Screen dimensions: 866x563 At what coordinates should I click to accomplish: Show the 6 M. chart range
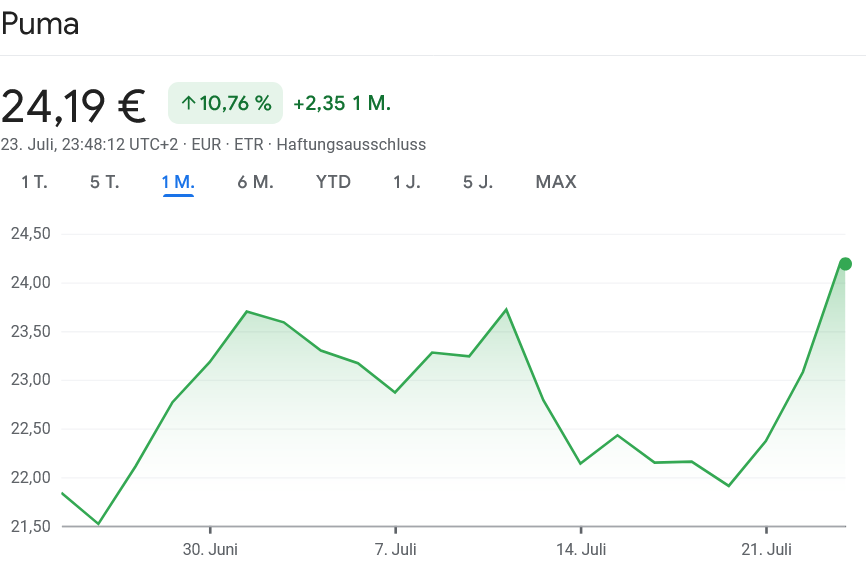255,182
